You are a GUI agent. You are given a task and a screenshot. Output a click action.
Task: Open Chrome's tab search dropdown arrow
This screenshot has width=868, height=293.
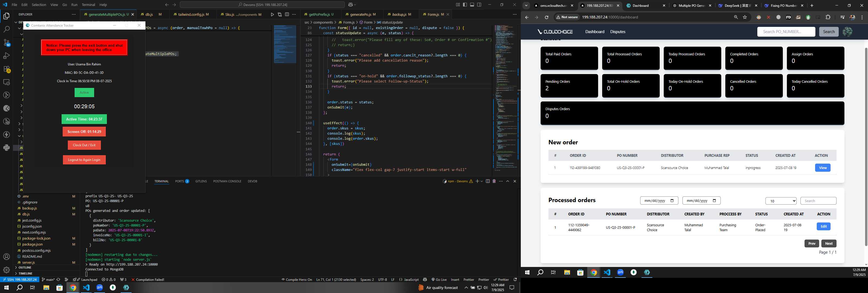526,5
